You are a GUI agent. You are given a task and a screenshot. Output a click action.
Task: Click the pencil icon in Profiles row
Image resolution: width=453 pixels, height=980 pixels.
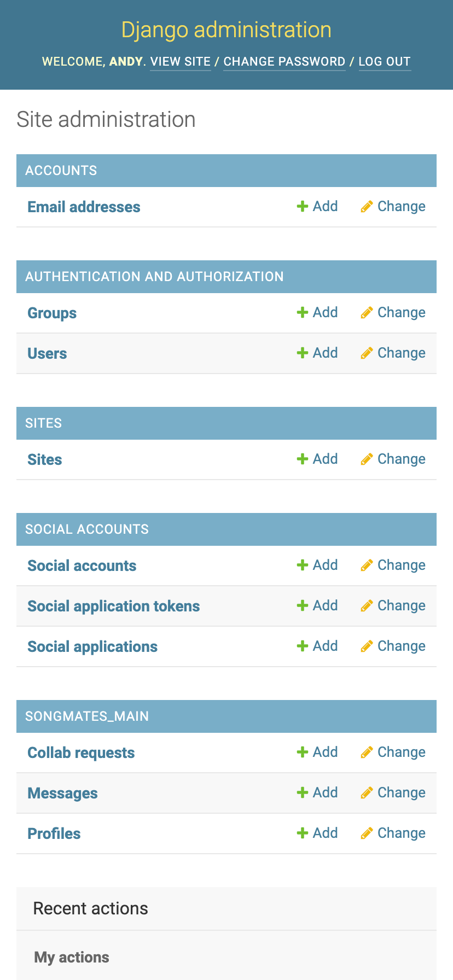click(x=367, y=833)
